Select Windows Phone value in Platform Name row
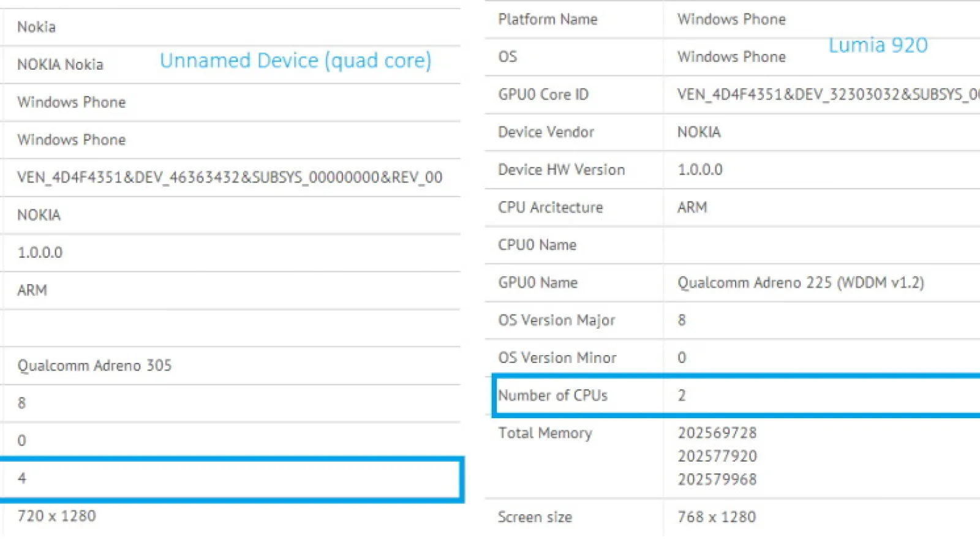Viewport: 980px width, 551px height. (731, 20)
